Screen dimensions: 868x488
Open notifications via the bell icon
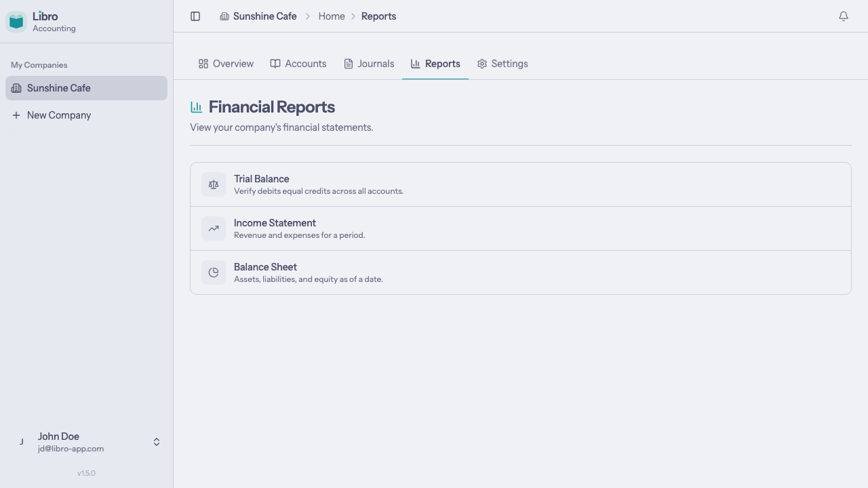coord(844,16)
